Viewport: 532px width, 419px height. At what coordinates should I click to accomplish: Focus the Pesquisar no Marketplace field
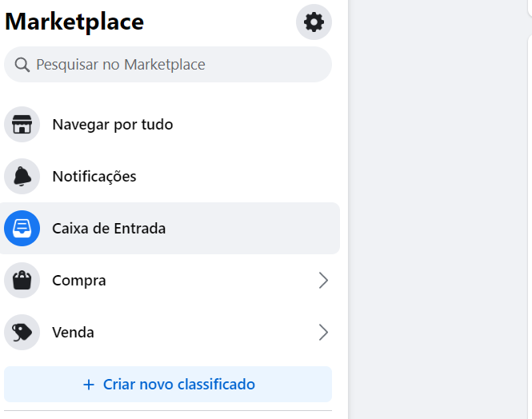[x=168, y=65]
